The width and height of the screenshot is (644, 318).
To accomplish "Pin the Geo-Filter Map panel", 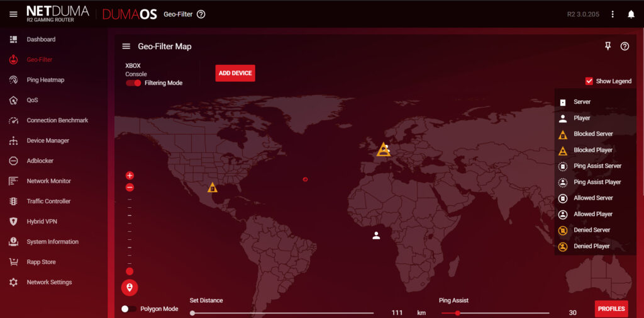I will [x=608, y=46].
